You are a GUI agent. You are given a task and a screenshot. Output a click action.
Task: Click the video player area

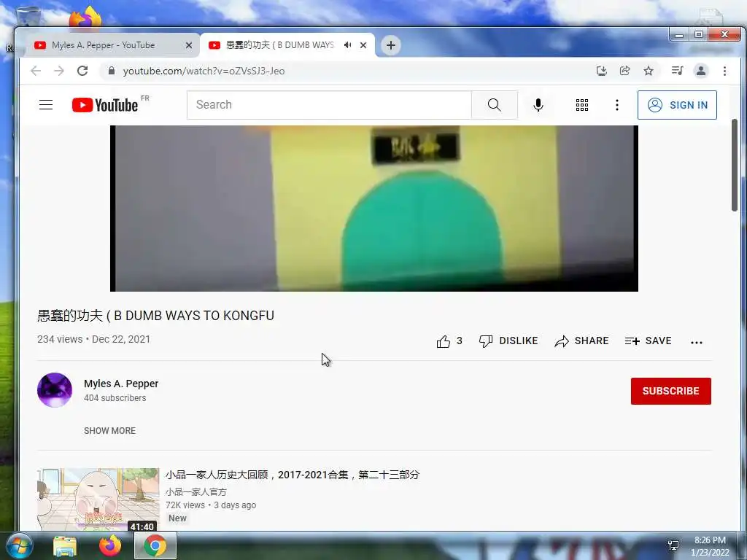point(374,208)
